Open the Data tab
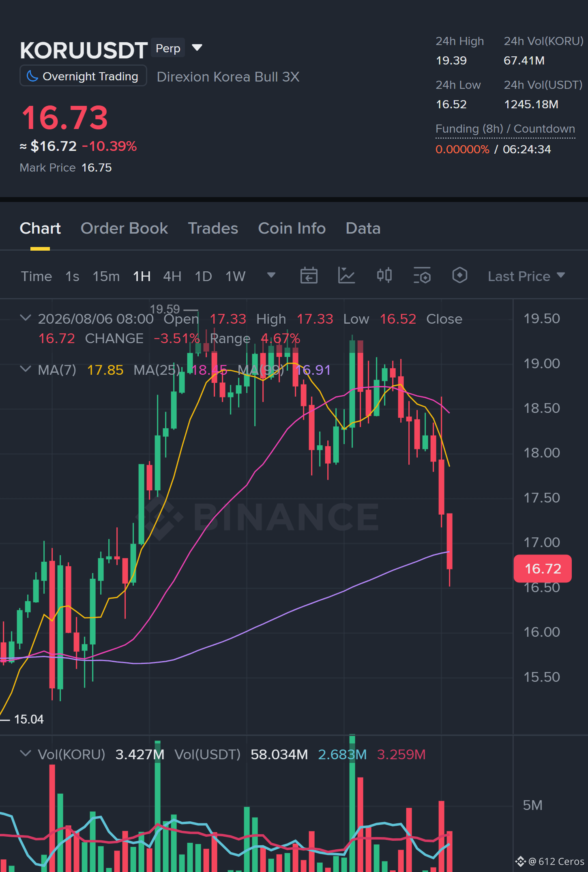The width and height of the screenshot is (588, 872). (363, 228)
